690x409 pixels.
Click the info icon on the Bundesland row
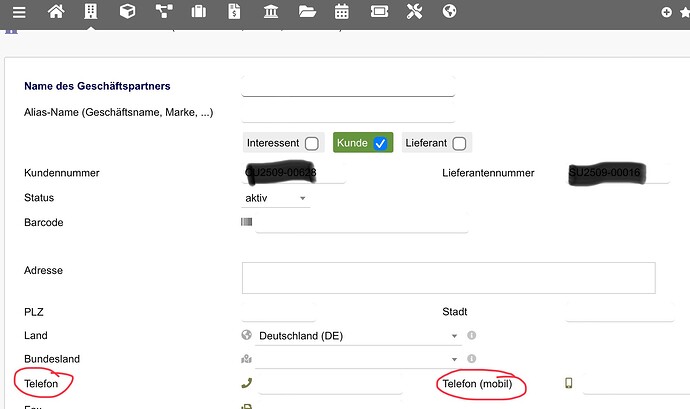click(471, 359)
